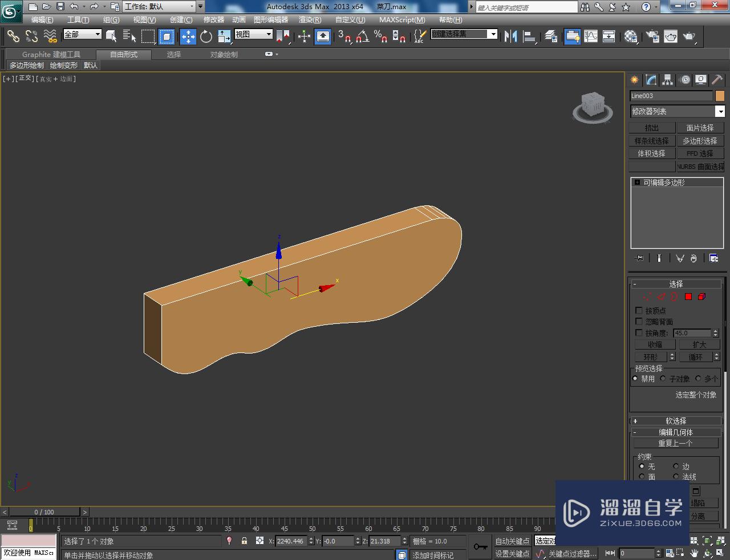The width and height of the screenshot is (730, 560).
Task: Click the 挤出 modifier button
Action: tap(651, 128)
